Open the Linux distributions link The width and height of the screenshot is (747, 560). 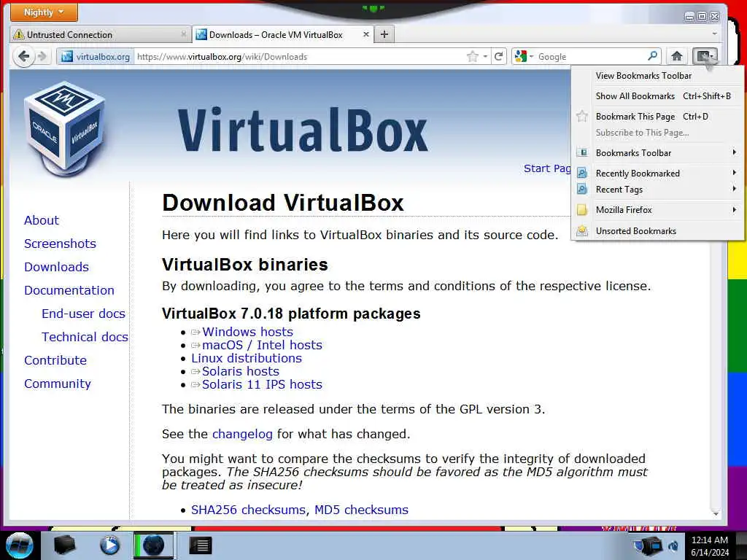click(247, 358)
